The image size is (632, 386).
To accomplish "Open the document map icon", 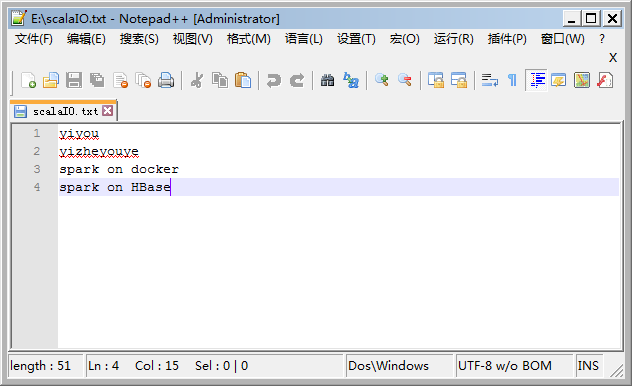I will pos(582,80).
